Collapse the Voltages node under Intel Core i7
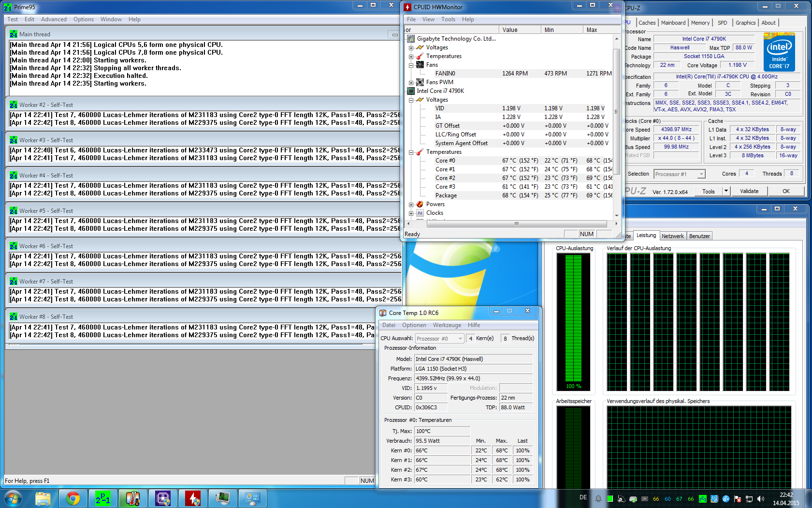The height and width of the screenshot is (508, 812). (411, 100)
